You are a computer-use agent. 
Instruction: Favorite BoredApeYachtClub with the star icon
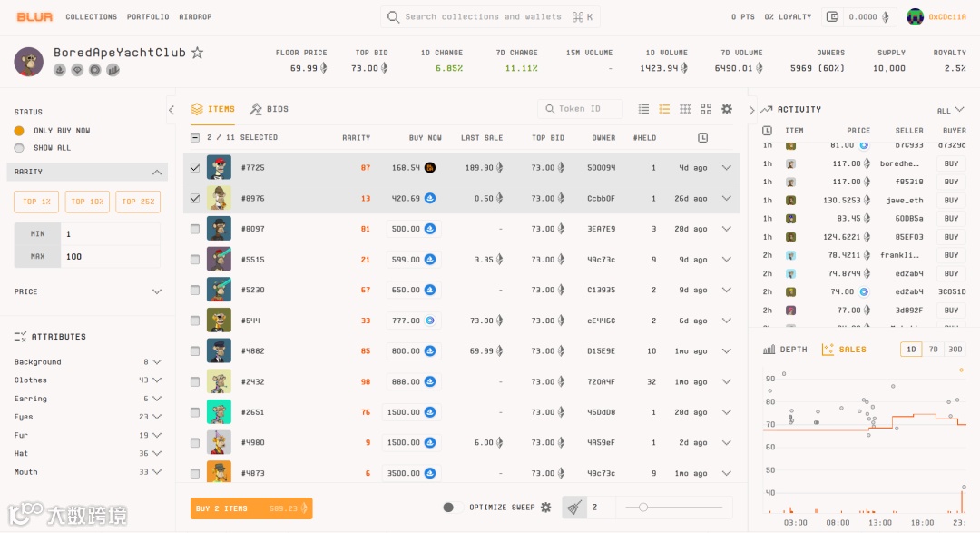pyautogui.click(x=198, y=53)
